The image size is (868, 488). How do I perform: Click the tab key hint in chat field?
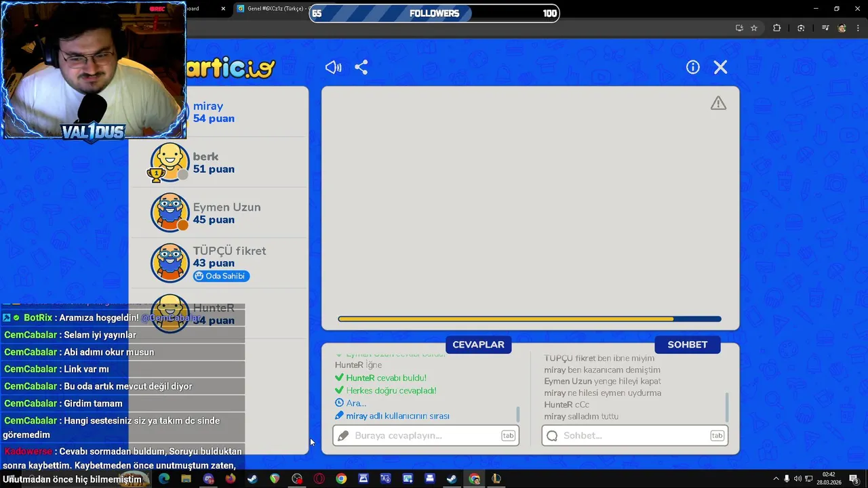click(x=717, y=436)
